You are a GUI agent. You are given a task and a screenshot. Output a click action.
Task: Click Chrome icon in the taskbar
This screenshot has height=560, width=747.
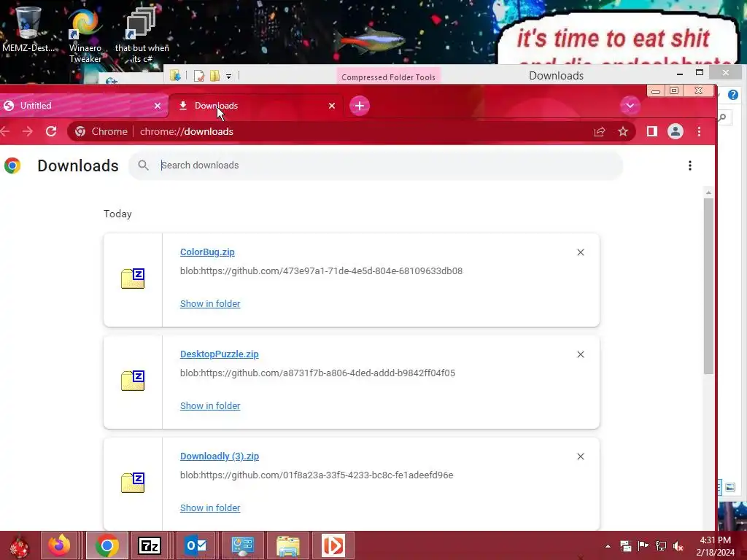[x=107, y=545]
